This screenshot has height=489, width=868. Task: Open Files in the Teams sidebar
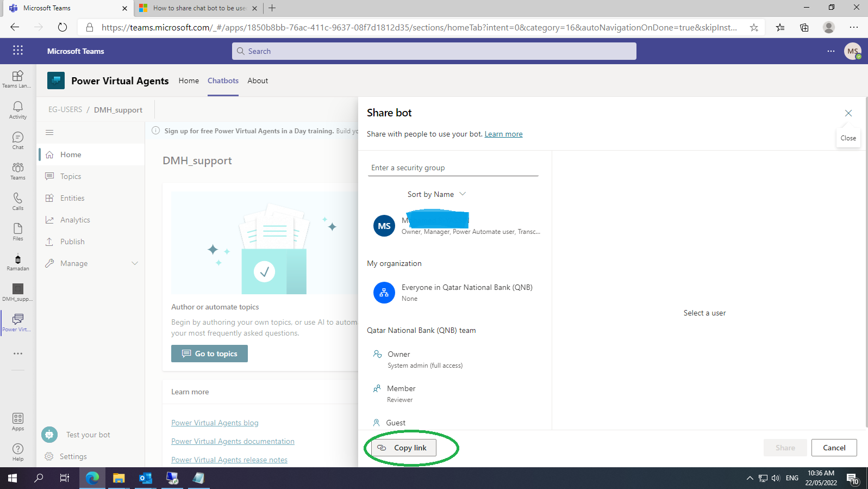click(x=18, y=232)
